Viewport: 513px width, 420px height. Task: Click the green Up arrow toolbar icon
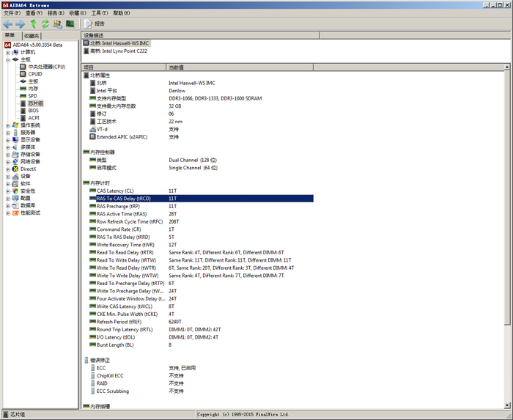[x=33, y=24]
